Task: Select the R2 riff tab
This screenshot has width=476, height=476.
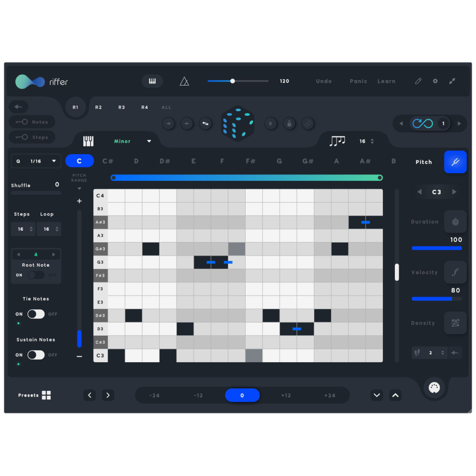Action: tap(99, 108)
